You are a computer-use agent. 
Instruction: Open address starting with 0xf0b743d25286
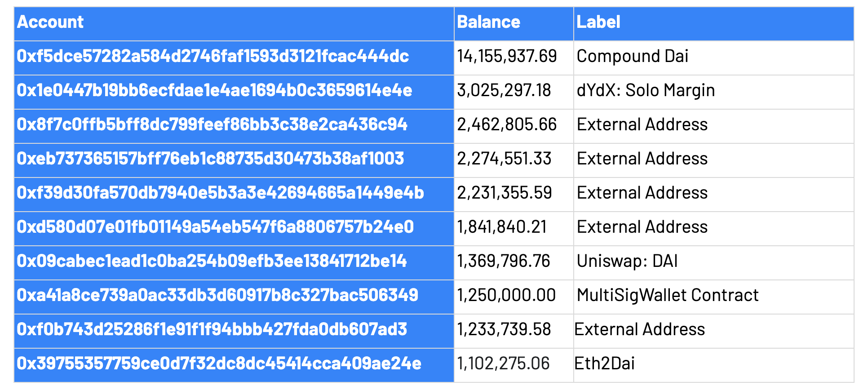212,329
